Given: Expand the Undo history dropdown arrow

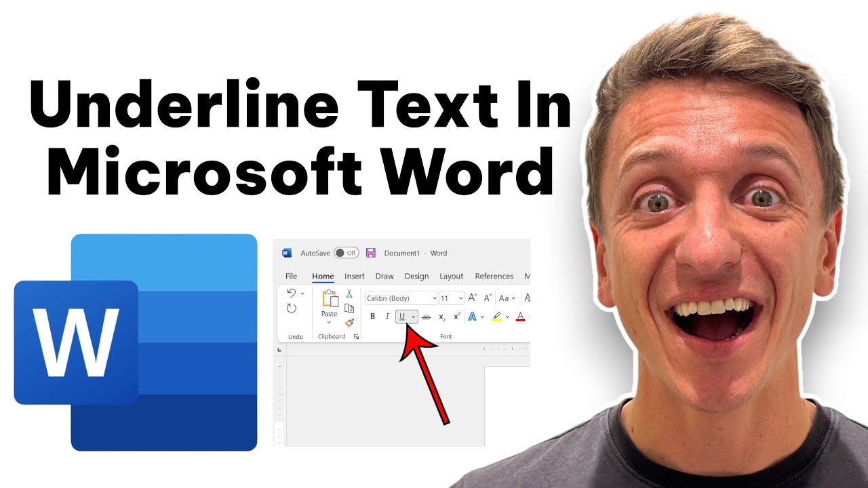Looking at the screenshot, I should tap(302, 293).
